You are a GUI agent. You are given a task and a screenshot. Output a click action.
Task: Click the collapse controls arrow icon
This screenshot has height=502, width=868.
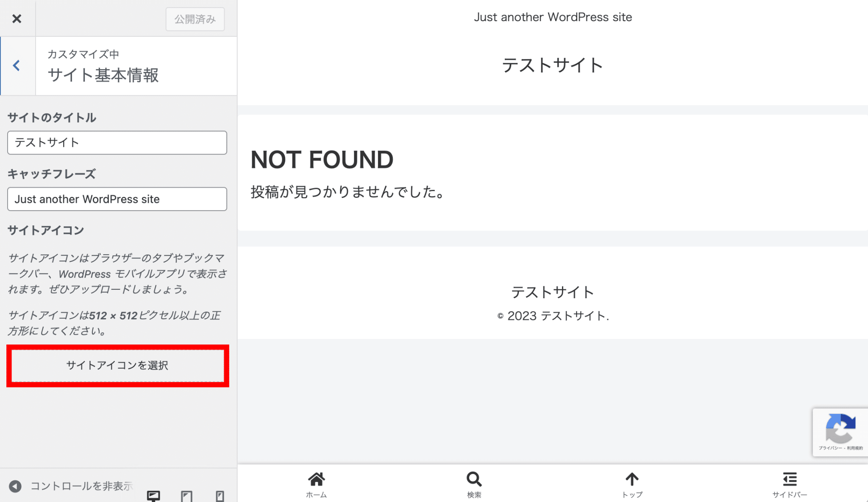(x=15, y=486)
